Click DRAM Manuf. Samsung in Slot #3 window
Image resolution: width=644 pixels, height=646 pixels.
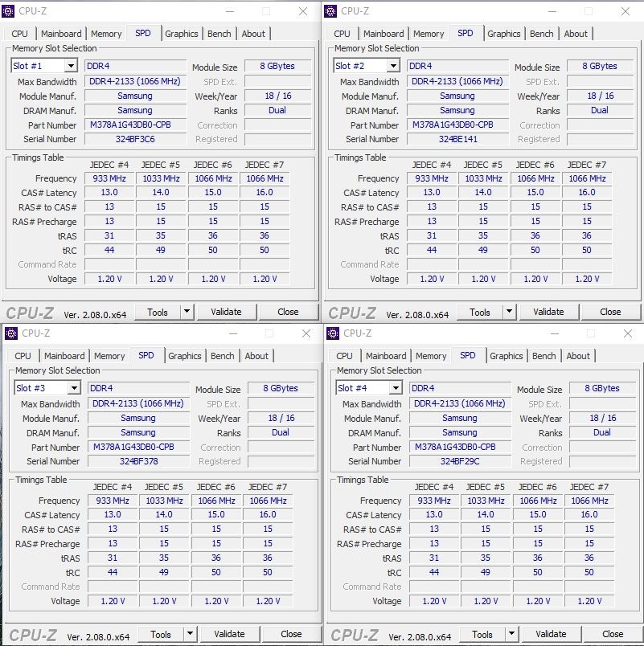138,432
